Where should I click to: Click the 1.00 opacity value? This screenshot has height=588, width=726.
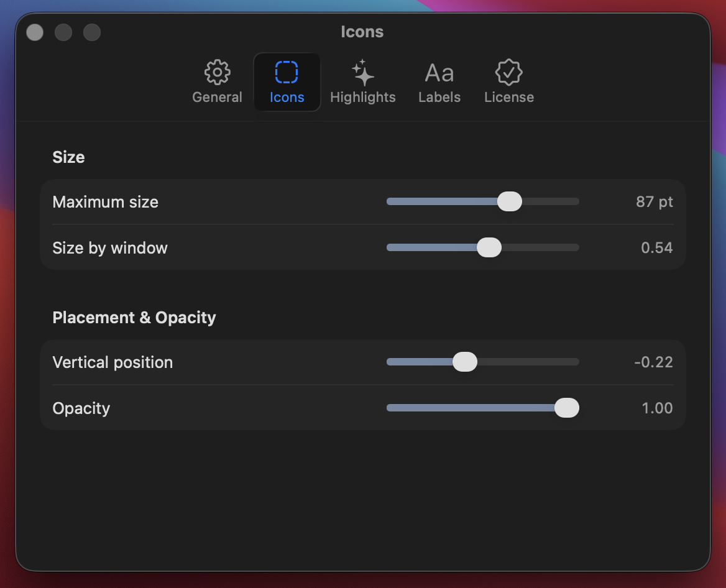pyautogui.click(x=657, y=408)
